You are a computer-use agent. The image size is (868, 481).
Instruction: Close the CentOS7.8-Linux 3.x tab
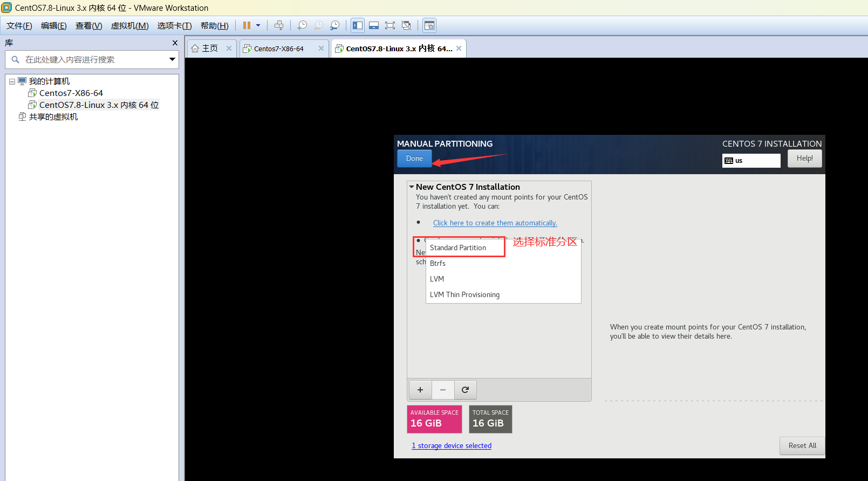[459, 49]
